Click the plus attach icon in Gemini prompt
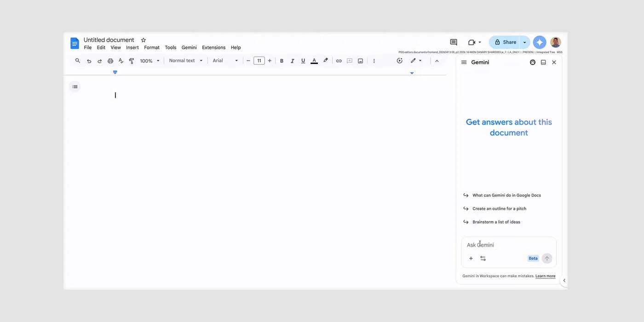644x322 pixels. (471, 259)
